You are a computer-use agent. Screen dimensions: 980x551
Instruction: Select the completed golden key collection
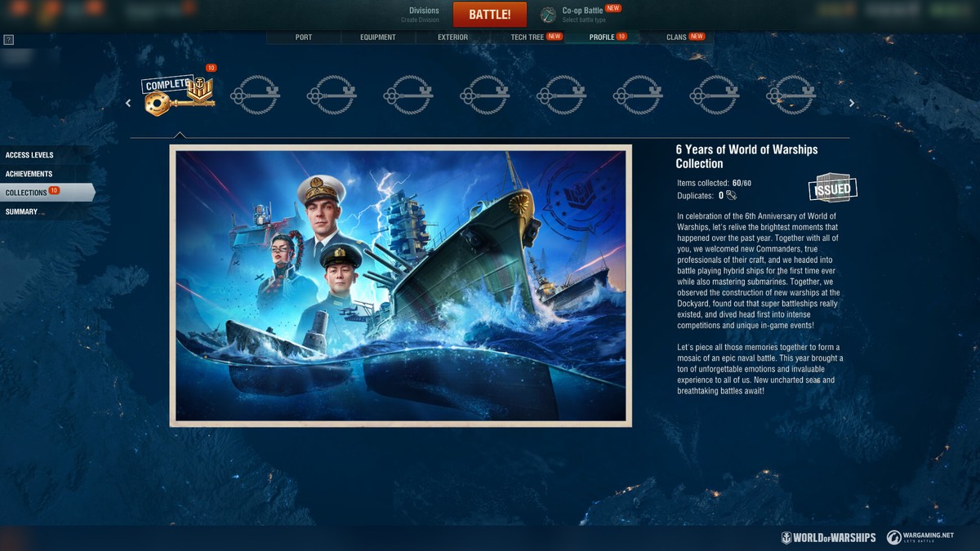[180, 95]
